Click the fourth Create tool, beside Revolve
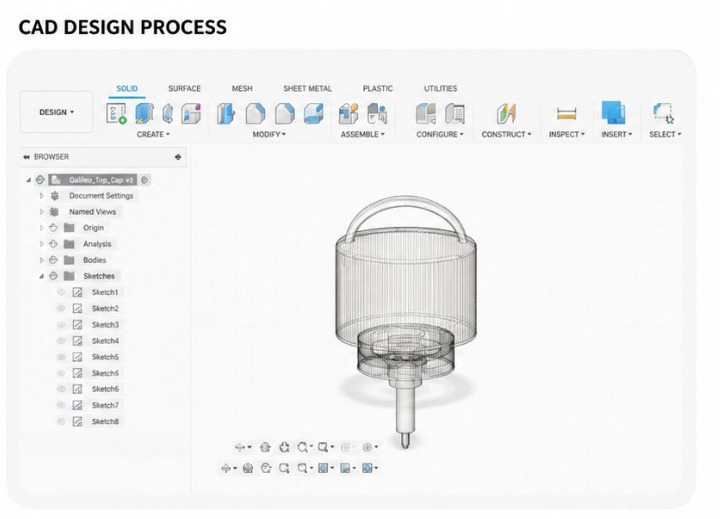 [x=191, y=113]
